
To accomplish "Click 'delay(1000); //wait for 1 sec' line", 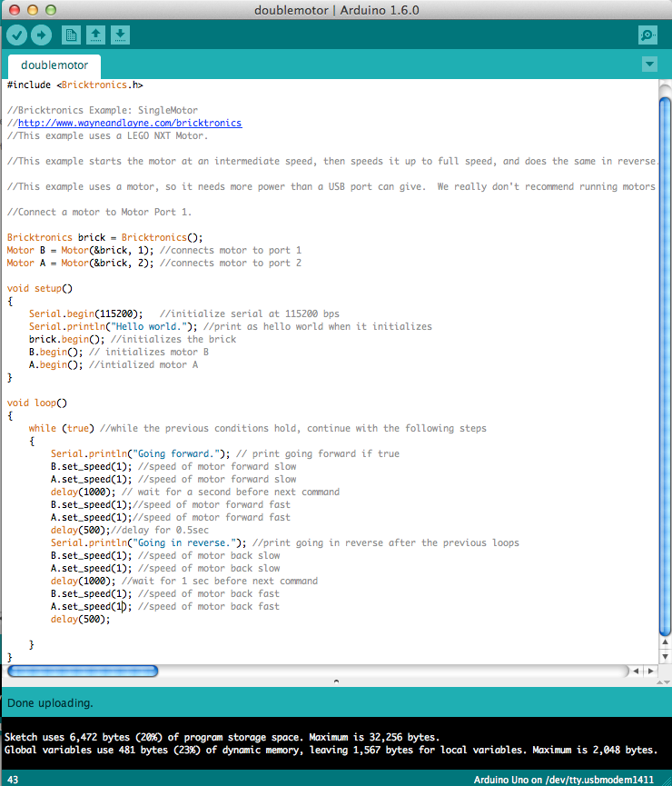I will coord(184,581).
